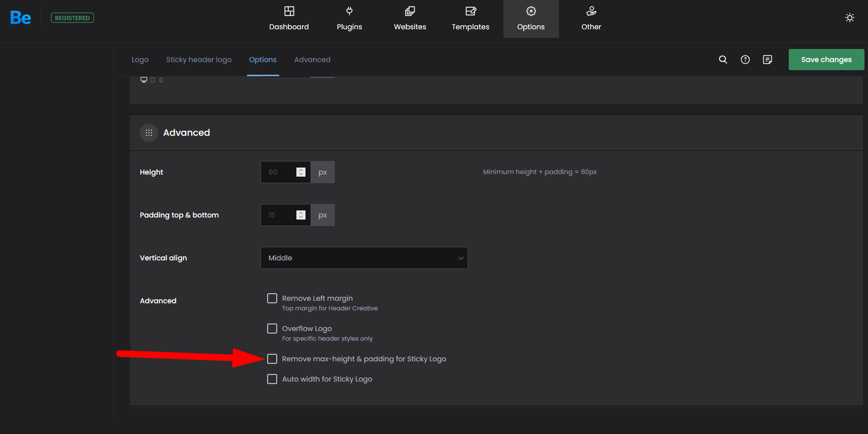Check the Overflow Logo option
The width and height of the screenshot is (868, 434).
(272, 329)
